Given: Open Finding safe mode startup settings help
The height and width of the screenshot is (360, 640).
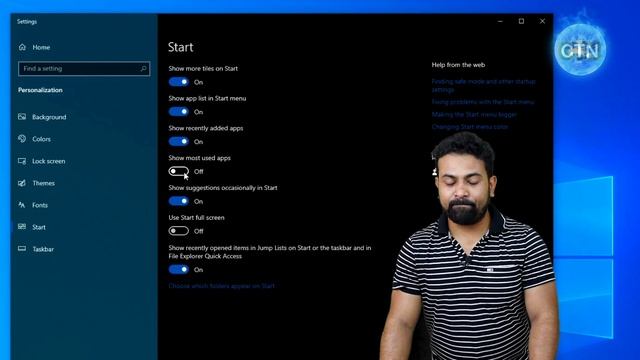Looking at the screenshot, I should pos(483,85).
